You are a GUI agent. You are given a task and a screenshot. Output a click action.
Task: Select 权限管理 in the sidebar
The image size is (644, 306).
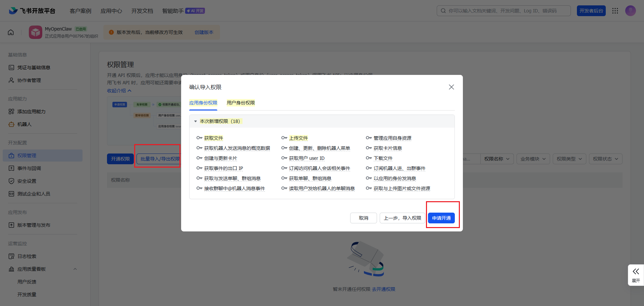(x=28, y=155)
